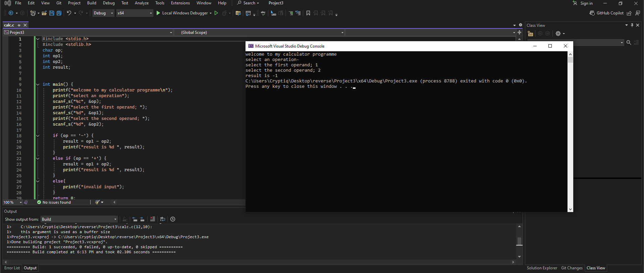
Task: Open Class View window options arrow
Action: click(x=626, y=25)
